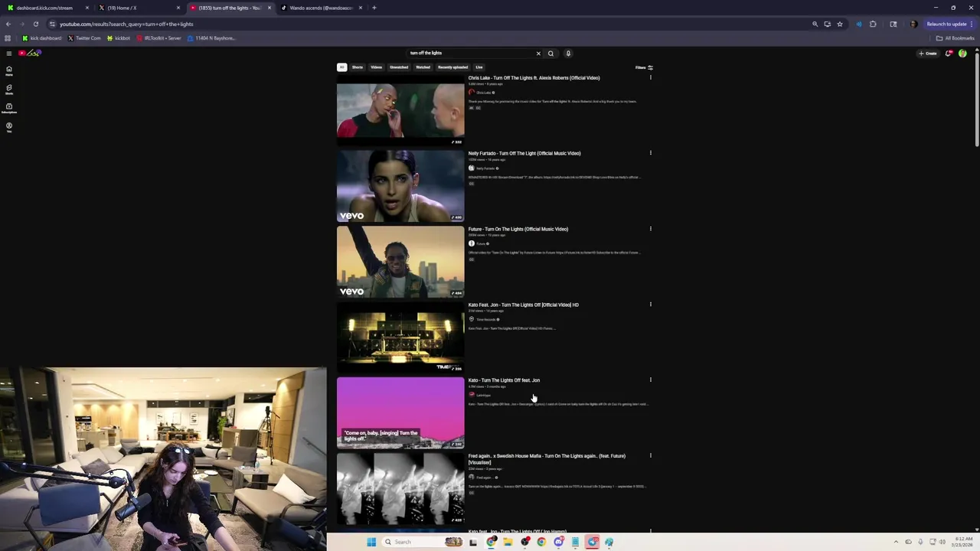Select the Shorts filter chip
Viewport: 980px width, 551px height.
pyautogui.click(x=358, y=67)
